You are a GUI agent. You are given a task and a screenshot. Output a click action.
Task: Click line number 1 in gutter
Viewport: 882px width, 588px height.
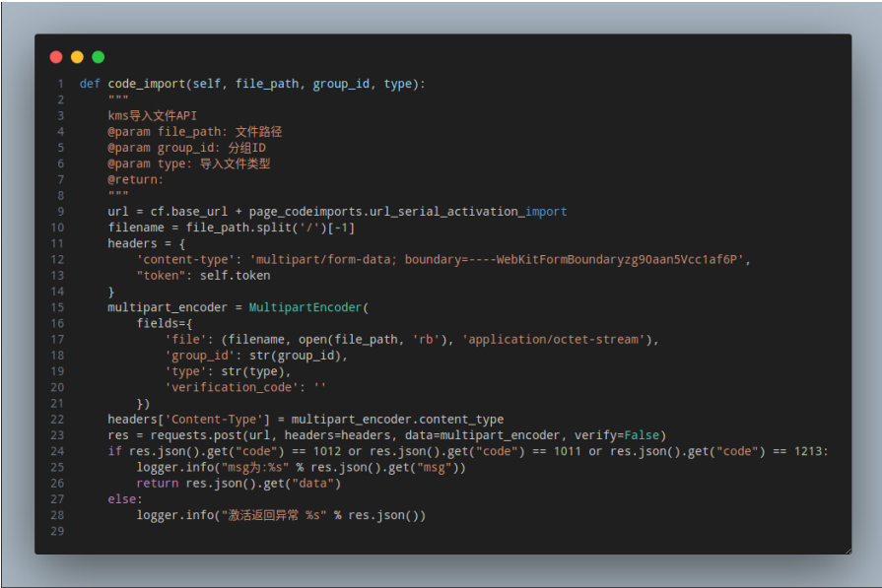[60, 84]
